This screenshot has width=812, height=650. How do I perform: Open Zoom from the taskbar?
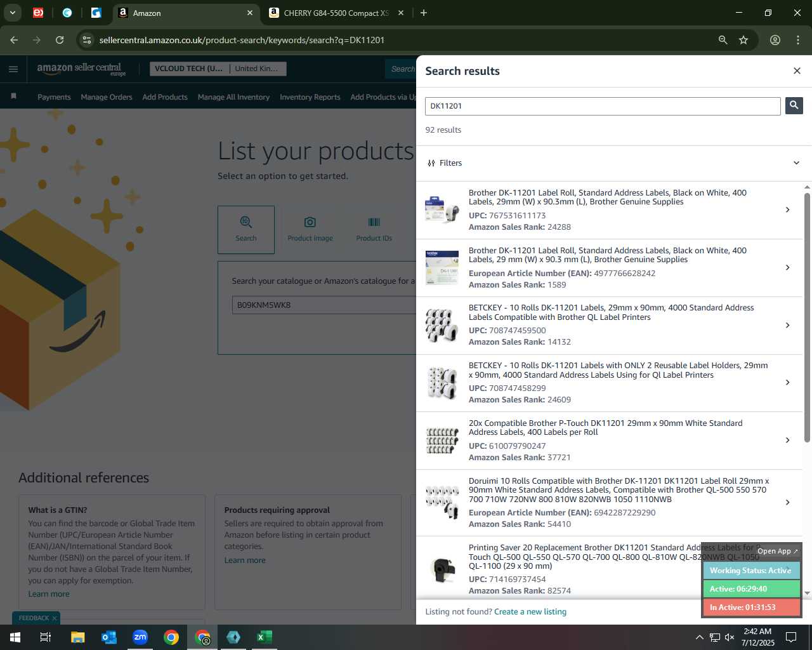click(140, 637)
